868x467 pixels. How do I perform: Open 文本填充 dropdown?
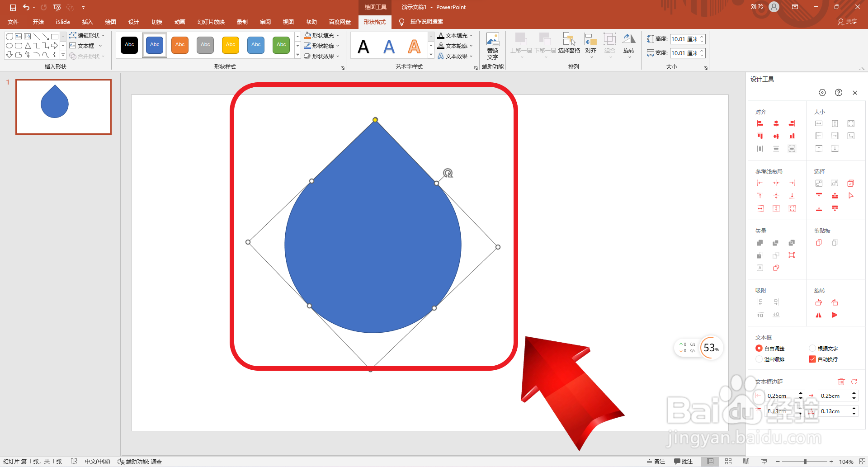point(455,35)
